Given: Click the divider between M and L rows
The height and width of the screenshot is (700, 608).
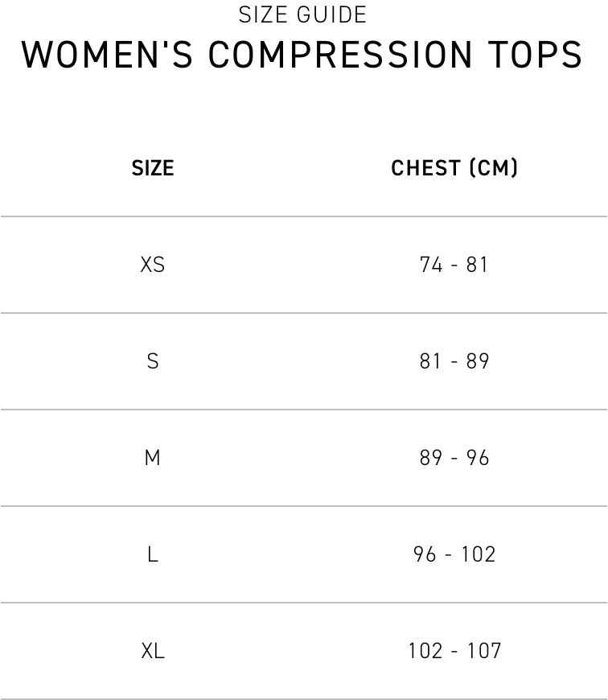Looking at the screenshot, I should click(304, 506).
